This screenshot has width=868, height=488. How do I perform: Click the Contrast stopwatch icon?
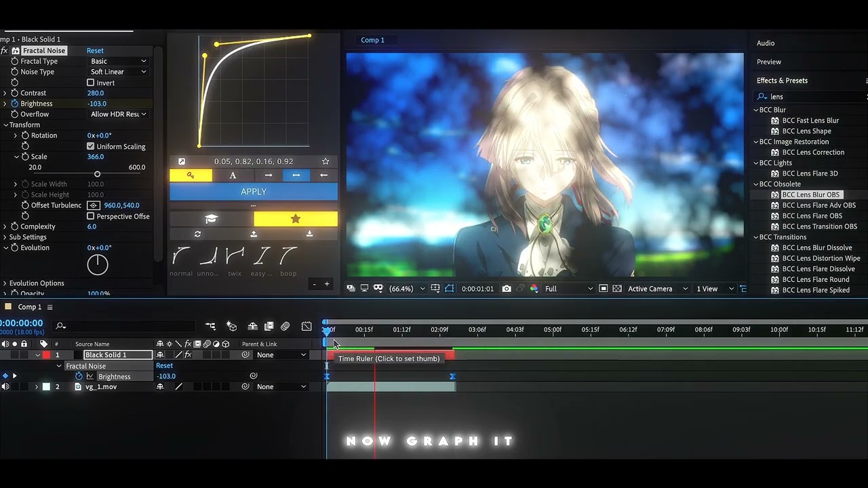(14, 93)
